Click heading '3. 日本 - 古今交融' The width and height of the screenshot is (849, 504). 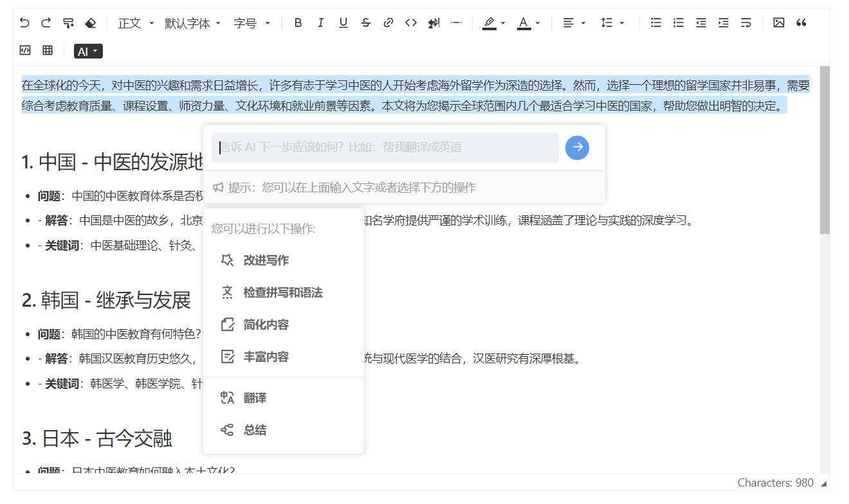point(96,439)
